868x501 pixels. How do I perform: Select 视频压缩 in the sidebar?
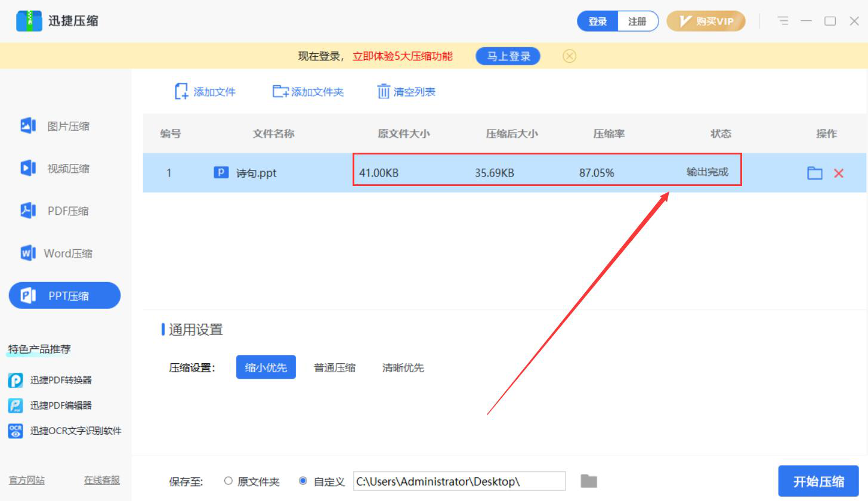point(55,168)
